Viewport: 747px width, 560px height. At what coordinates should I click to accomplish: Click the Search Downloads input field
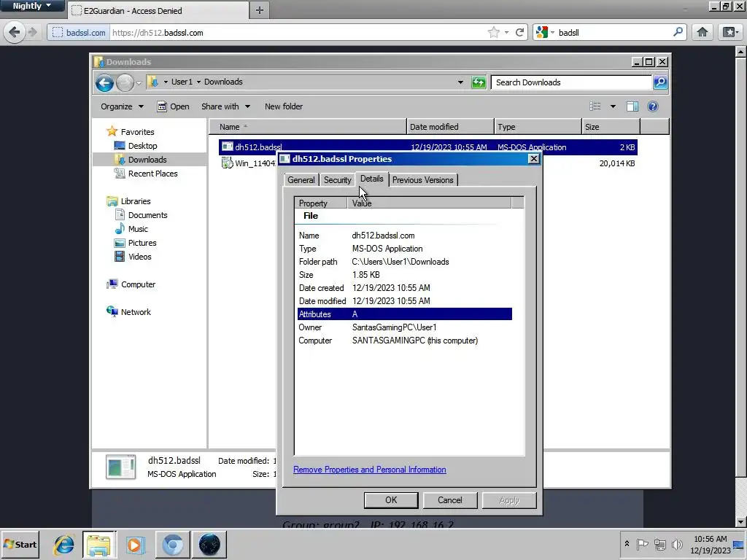[x=571, y=82]
